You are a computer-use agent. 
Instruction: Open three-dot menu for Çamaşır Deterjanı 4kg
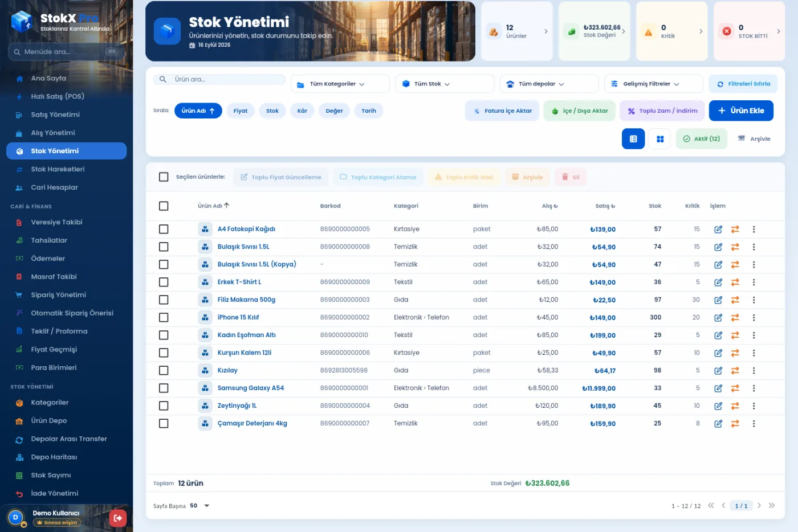pos(754,424)
